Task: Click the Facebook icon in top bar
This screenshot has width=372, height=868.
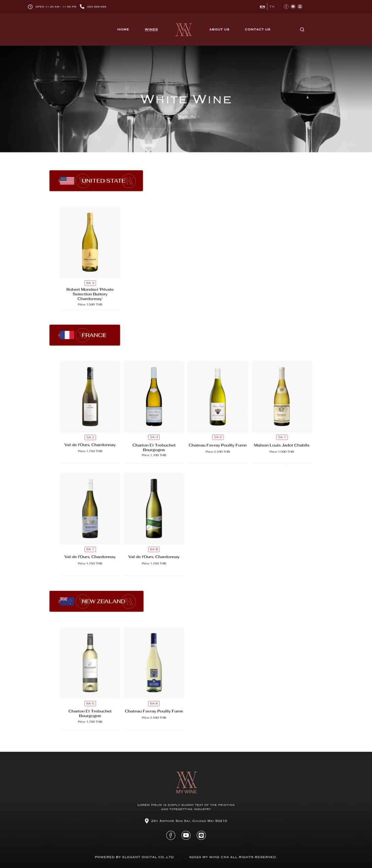Action: coord(286,6)
